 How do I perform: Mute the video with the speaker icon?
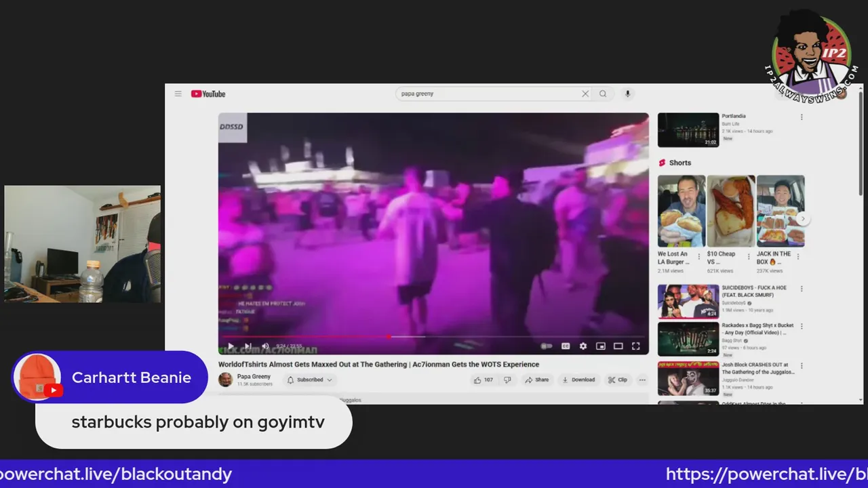[265, 346]
